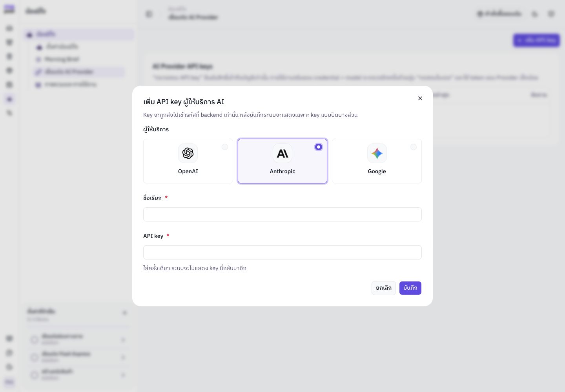Focus the ชื่อเรียก name input field

coord(282,214)
